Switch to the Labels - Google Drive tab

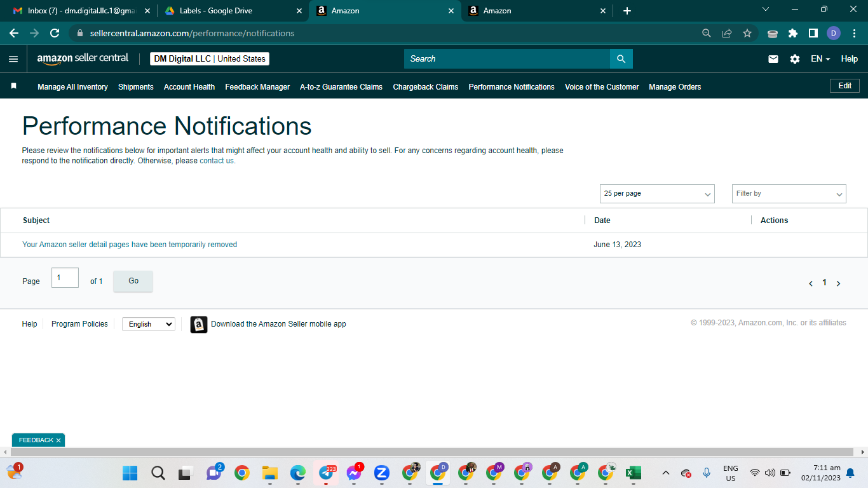coord(233,11)
